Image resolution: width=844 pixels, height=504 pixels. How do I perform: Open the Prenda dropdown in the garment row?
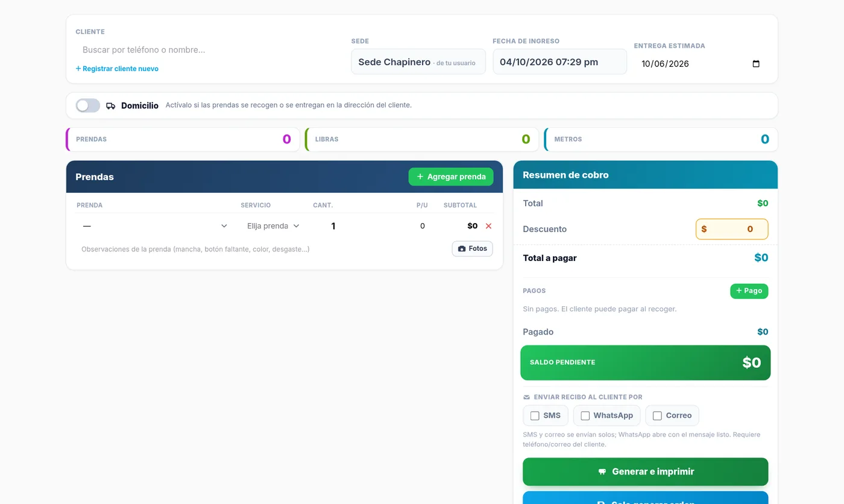pyautogui.click(x=155, y=226)
